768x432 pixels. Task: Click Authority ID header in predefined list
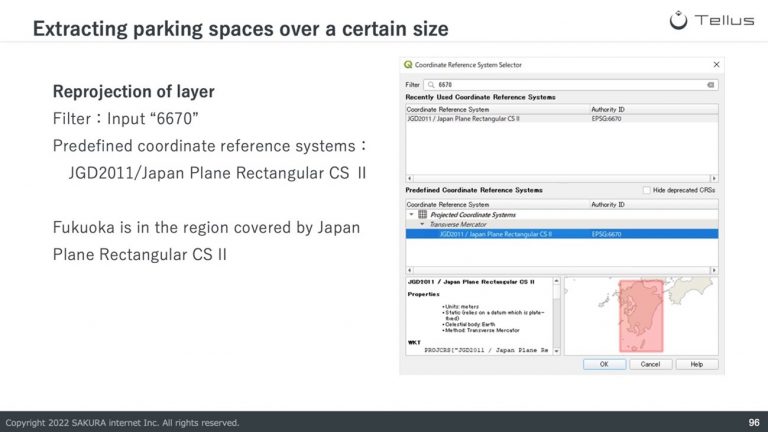tap(608, 204)
